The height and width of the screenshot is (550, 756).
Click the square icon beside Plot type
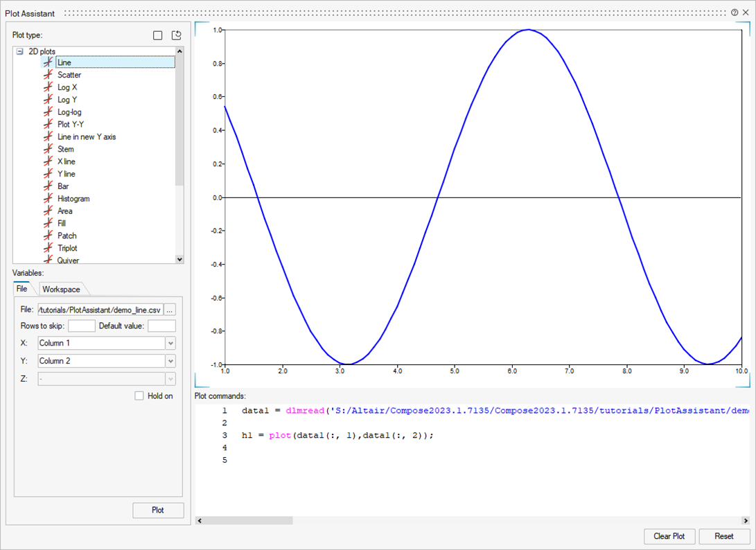(x=158, y=35)
